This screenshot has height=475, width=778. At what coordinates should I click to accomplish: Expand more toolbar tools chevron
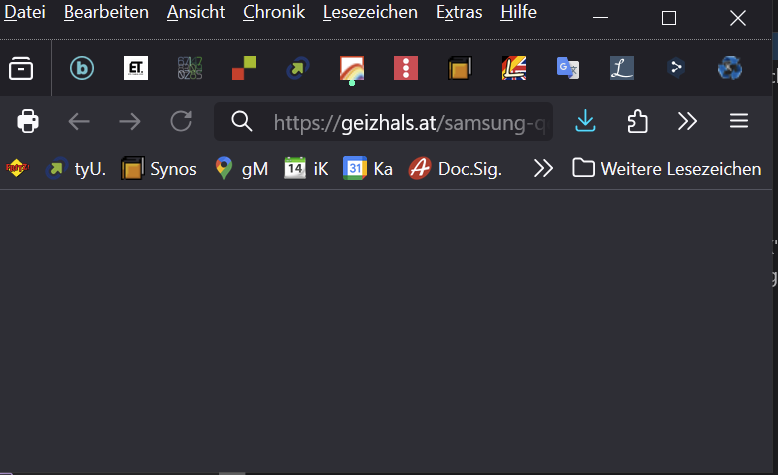[687, 122]
